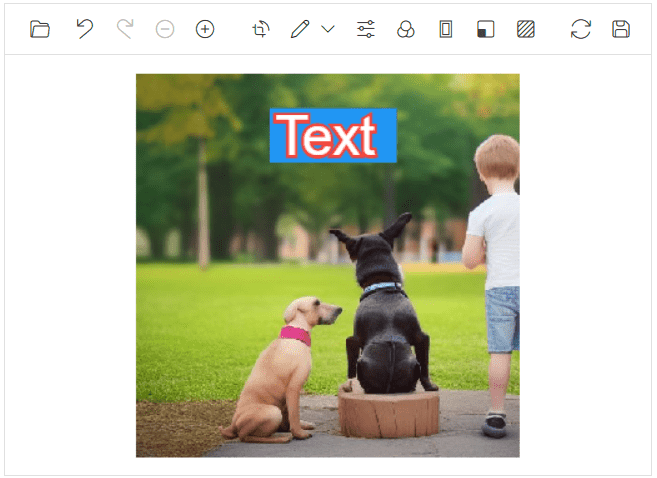Click the black dog on the stump
This screenshot has width=657, height=478.
coord(385,320)
